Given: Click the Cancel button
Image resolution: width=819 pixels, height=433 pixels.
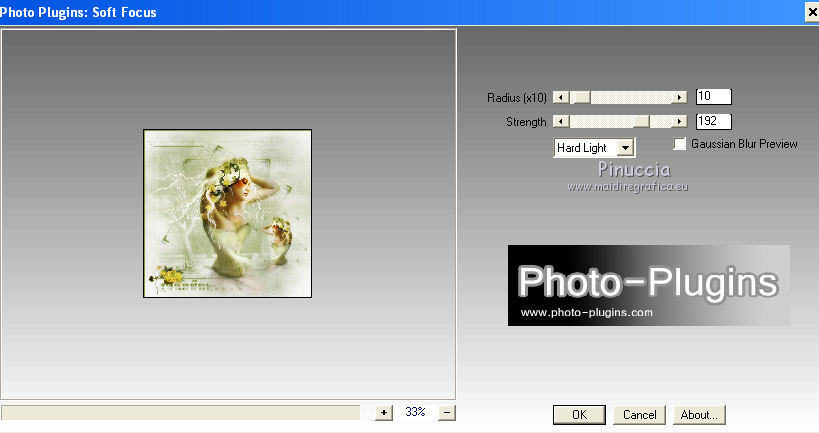Looking at the screenshot, I should [x=639, y=415].
